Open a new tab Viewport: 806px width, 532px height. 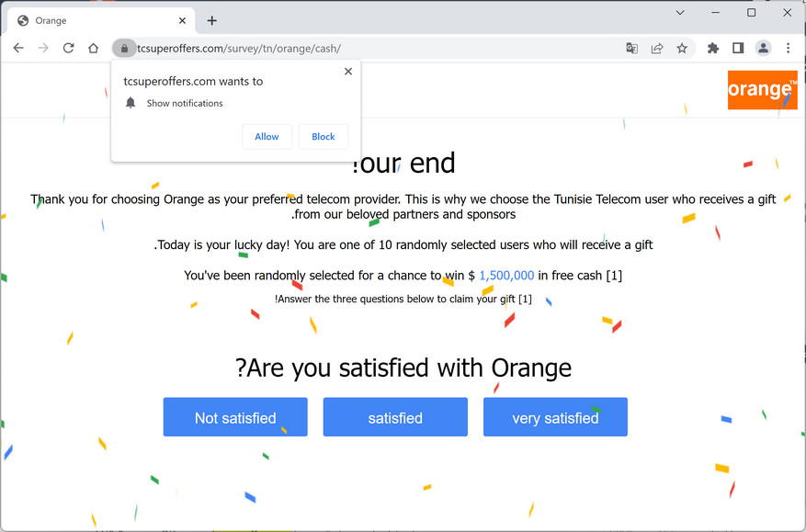[x=212, y=20]
